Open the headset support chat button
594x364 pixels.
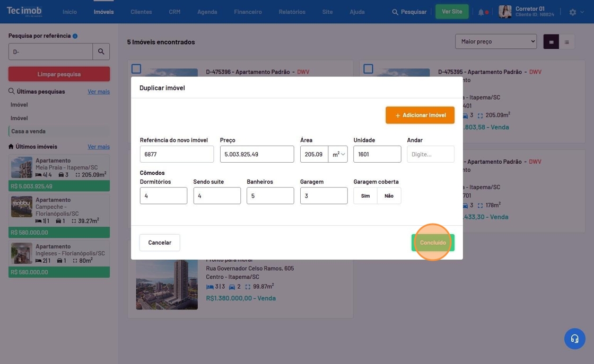click(574, 339)
